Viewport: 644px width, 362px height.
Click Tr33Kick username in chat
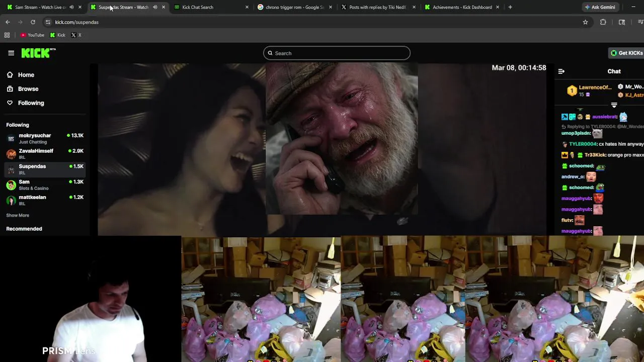[595, 155]
